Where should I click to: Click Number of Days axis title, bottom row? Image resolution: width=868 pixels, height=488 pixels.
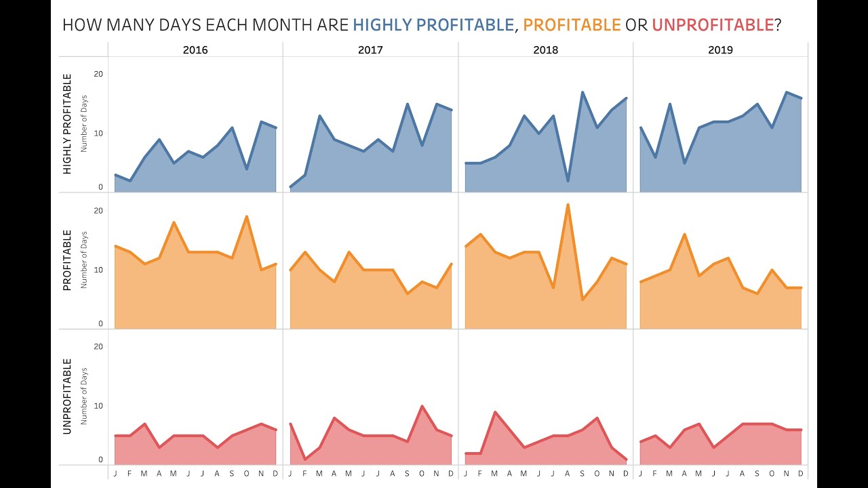click(x=84, y=396)
